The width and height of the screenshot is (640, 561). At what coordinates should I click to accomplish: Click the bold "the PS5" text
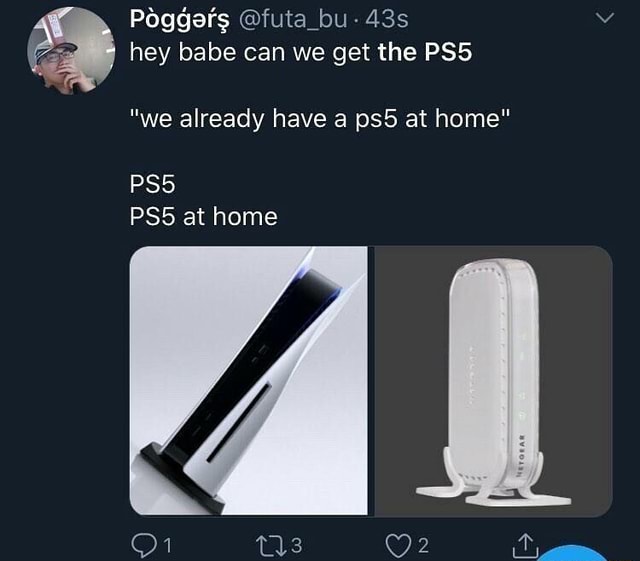pyautogui.click(x=424, y=52)
